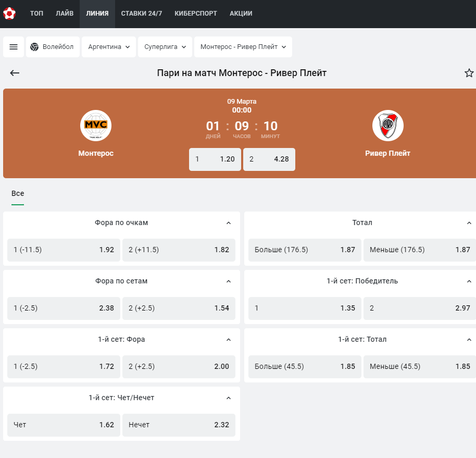This screenshot has height=458, width=476.
Task: Select the Все markets tab
Action: [18, 193]
